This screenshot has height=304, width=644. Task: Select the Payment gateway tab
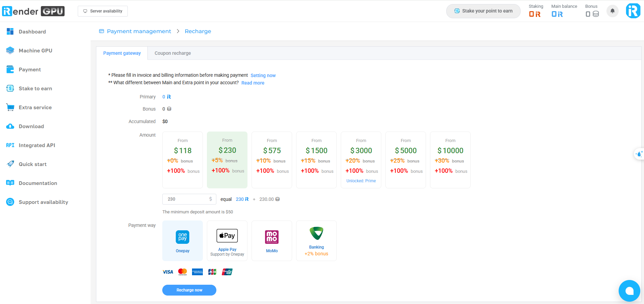tap(122, 53)
